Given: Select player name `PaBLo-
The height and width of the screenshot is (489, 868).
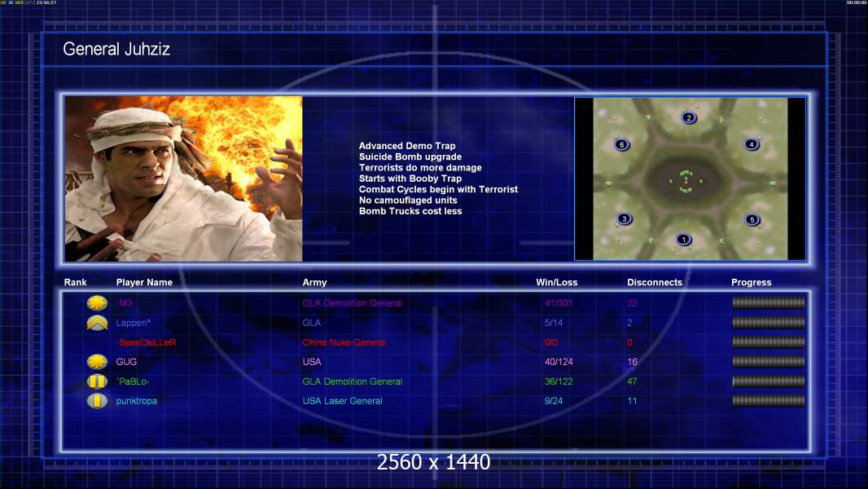Looking at the screenshot, I should coord(133,381).
